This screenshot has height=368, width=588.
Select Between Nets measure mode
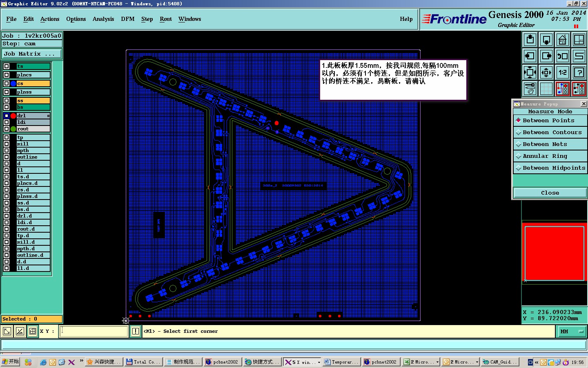(x=550, y=144)
